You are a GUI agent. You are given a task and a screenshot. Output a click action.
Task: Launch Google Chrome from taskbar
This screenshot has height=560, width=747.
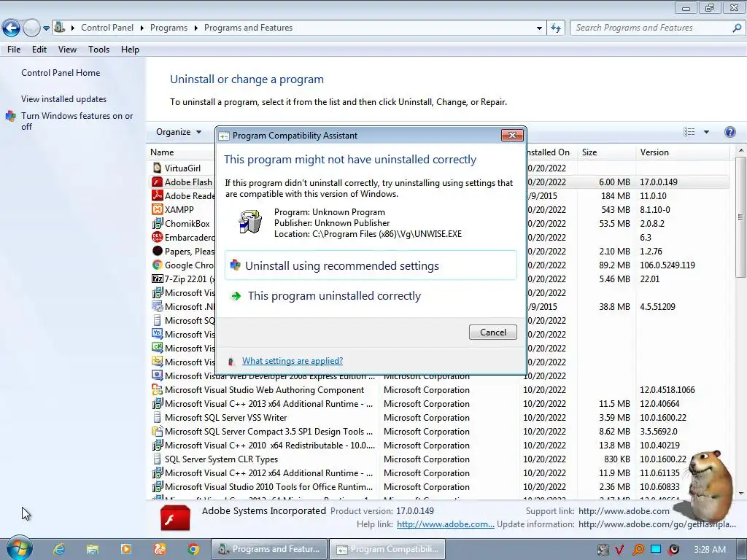tap(193, 549)
